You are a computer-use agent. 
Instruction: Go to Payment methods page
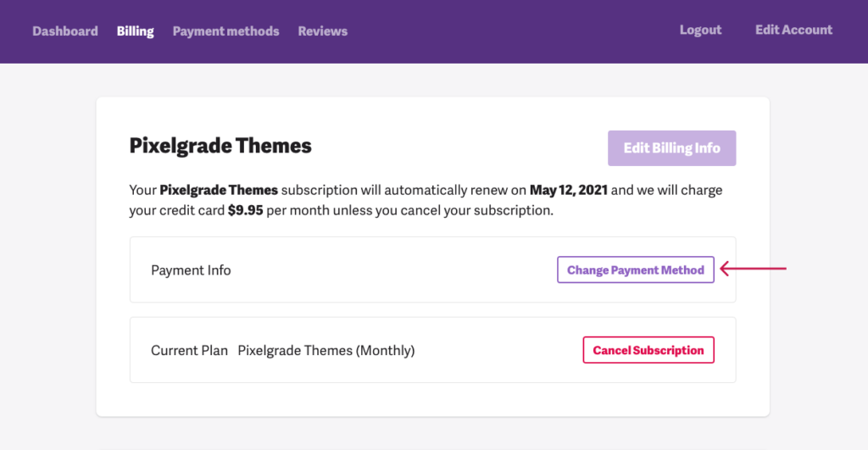225,31
